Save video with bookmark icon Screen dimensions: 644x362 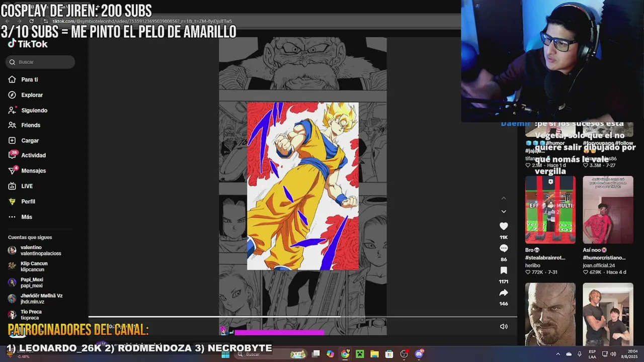(x=504, y=270)
